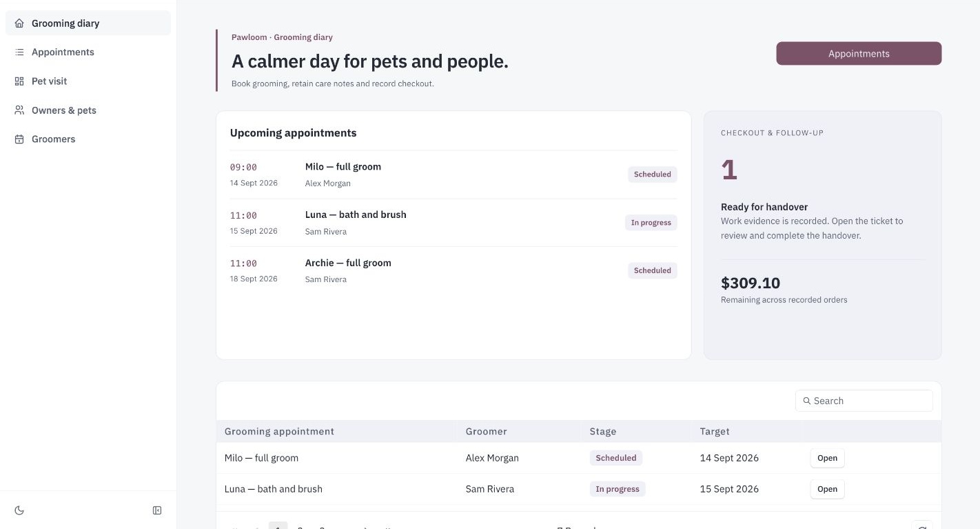Click the 09:00 appointment time
980x529 pixels.
(243, 168)
